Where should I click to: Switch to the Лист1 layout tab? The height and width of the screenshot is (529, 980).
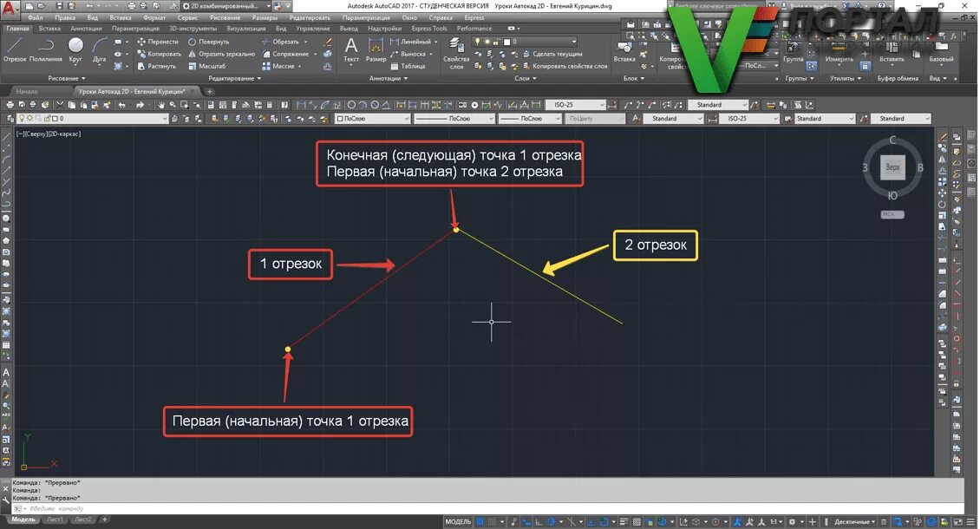[55, 519]
